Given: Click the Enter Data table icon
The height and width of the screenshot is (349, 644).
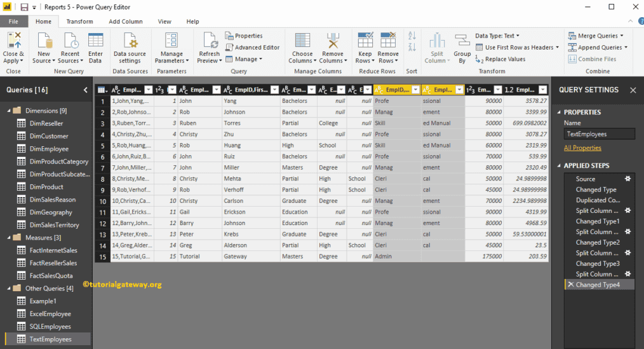Looking at the screenshot, I should point(95,41).
